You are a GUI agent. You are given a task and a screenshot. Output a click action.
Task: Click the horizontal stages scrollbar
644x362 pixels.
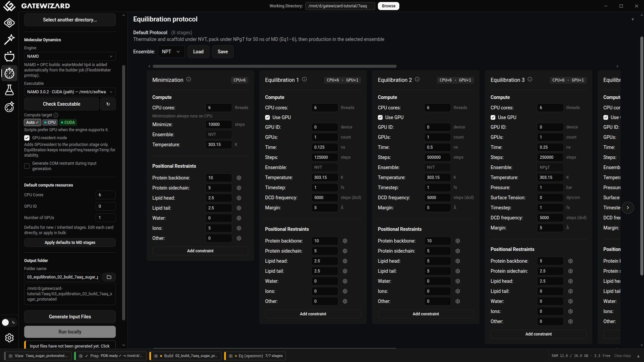tap(275, 66)
